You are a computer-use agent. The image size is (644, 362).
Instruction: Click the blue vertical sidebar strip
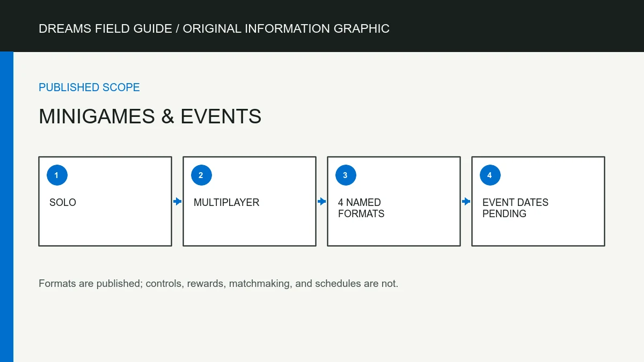click(6, 207)
